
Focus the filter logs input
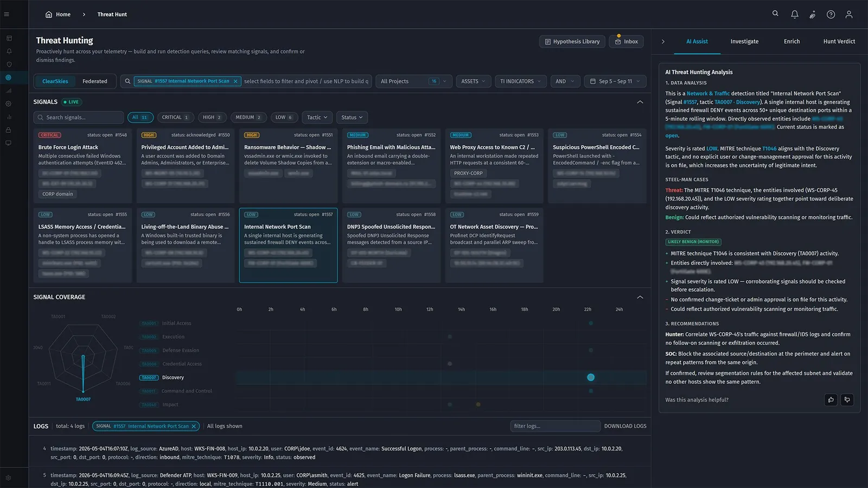555,426
